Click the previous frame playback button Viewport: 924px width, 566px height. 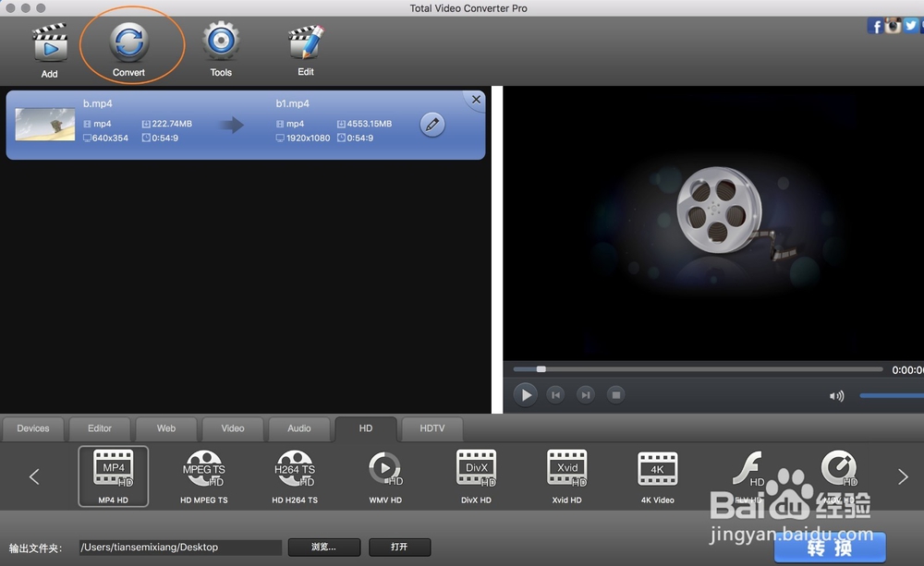tap(555, 394)
